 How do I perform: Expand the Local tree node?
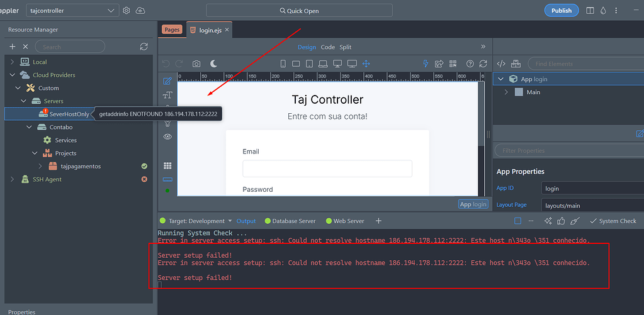12,62
